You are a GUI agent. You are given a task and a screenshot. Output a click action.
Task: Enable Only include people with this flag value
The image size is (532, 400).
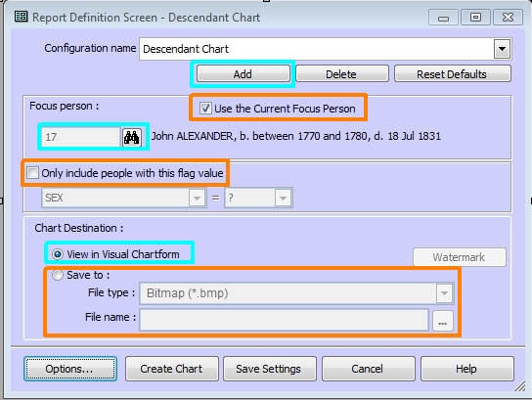[x=33, y=173]
